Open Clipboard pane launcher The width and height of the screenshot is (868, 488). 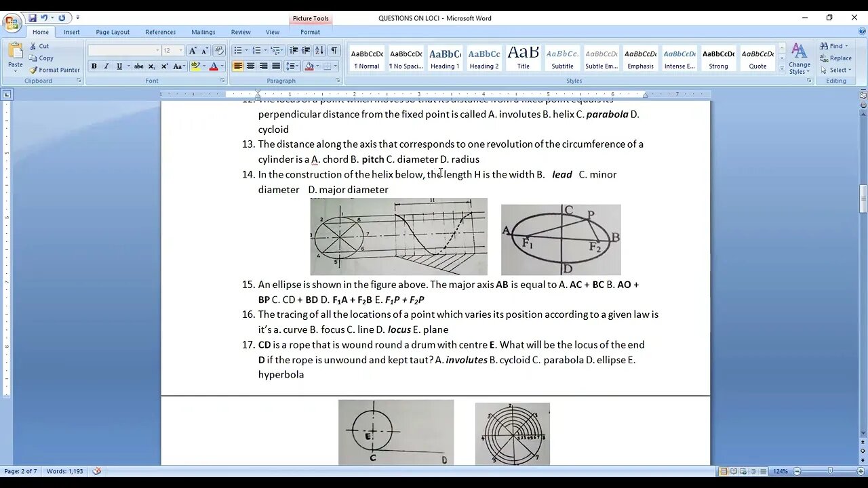pos(79,81)
